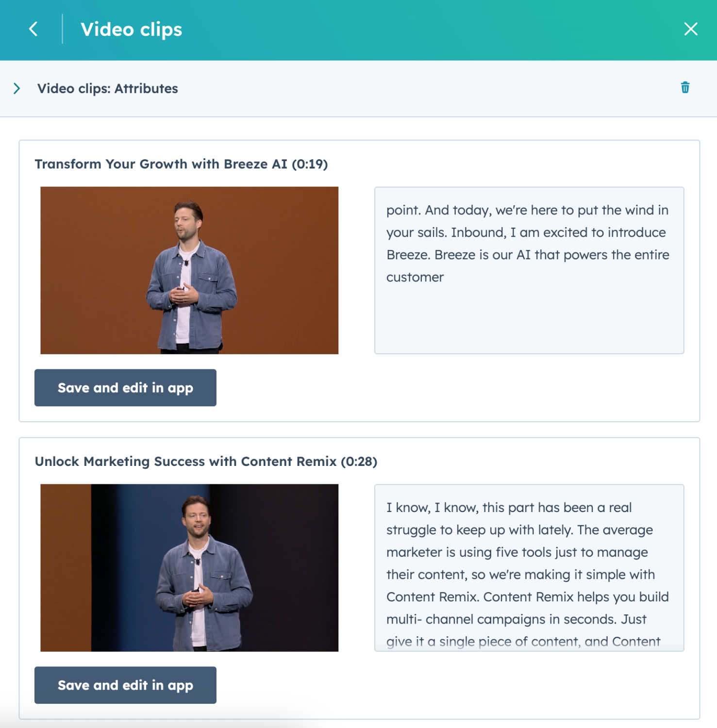Image resolution: width=717 pixels, height=728 pixels.
Task: Select the title Unlock Marketing Success with Content Remix
Action: point(206,462)
